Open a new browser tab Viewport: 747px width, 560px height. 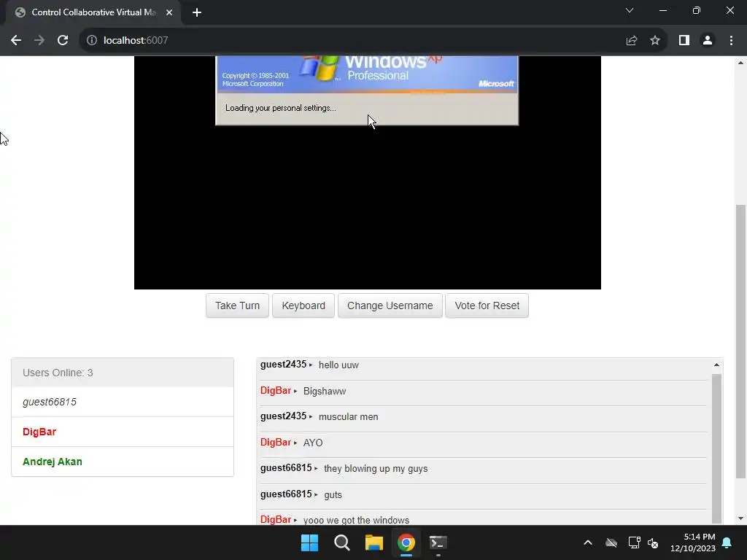(197, 12)
